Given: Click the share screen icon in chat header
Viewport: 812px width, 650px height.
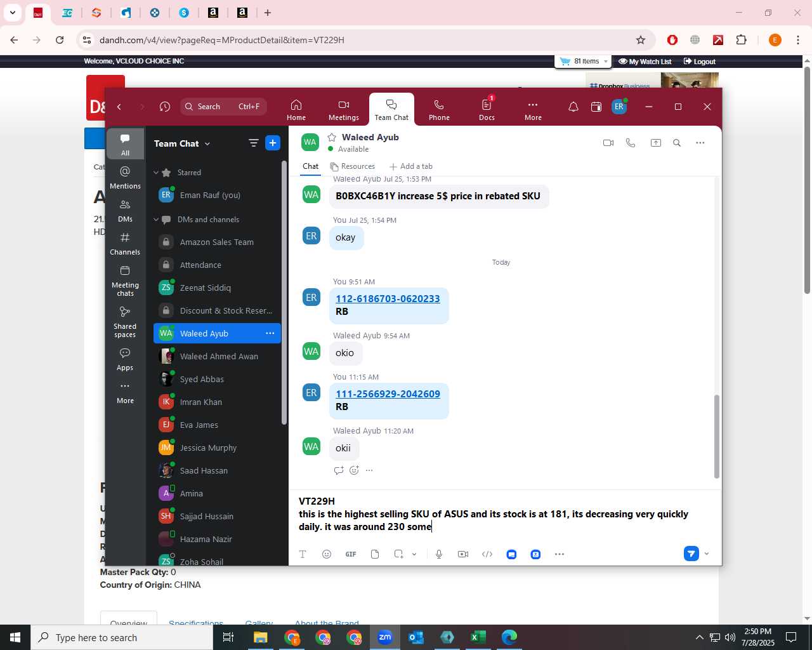Looking at the screenshot, I should 656,143.
